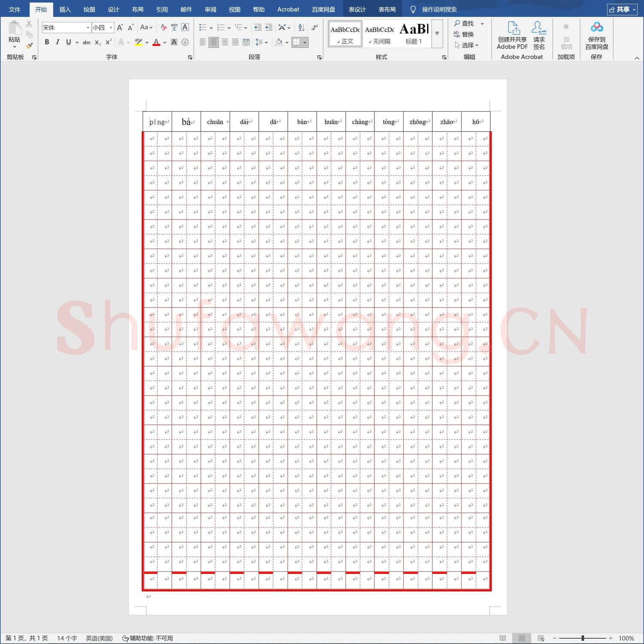Open the font color dropdown arrow

point(165,43)
